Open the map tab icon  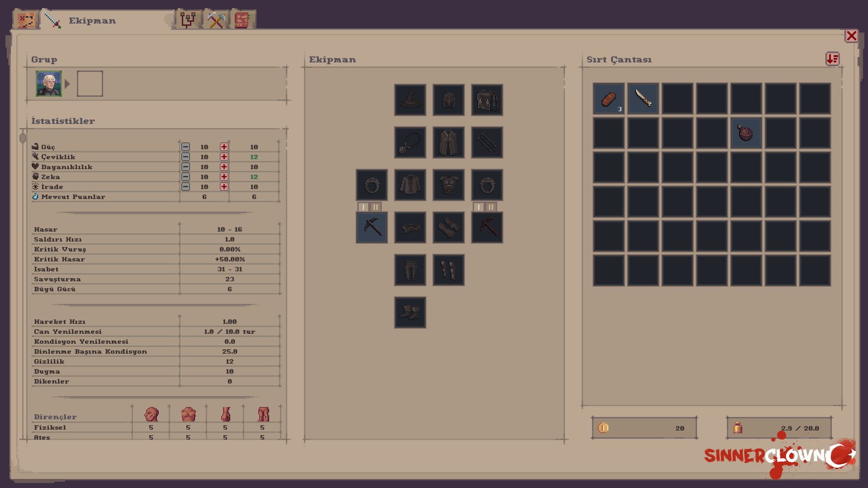tap(26, 20)
